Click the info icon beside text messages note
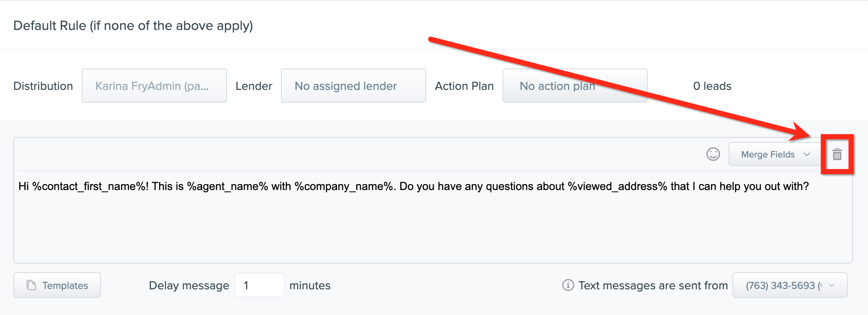 [x=568, y=285]
